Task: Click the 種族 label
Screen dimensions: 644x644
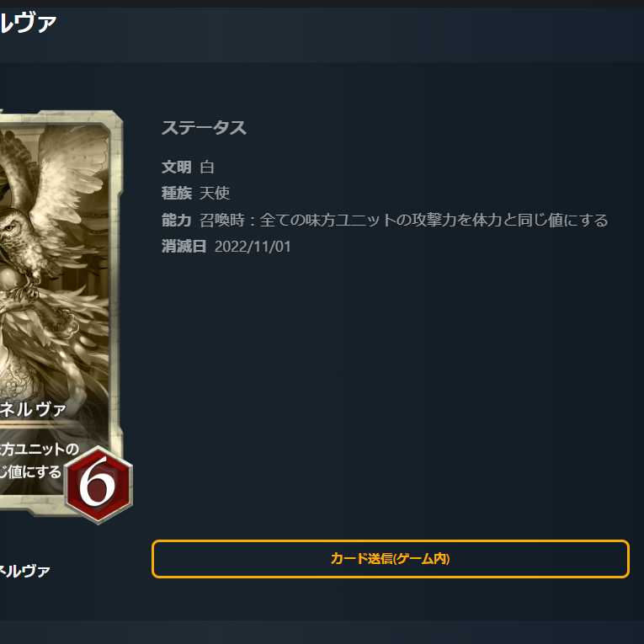Action: coord(176,193)
